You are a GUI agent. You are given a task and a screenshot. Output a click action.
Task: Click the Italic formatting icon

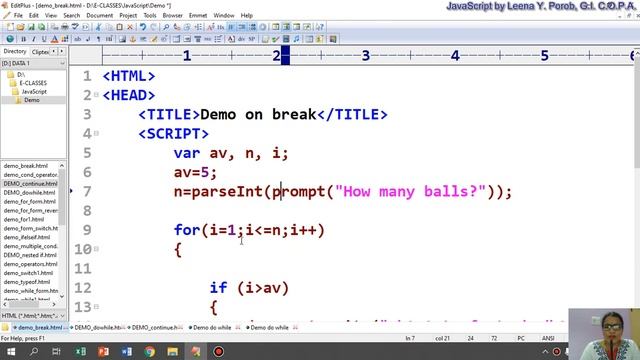33,39
